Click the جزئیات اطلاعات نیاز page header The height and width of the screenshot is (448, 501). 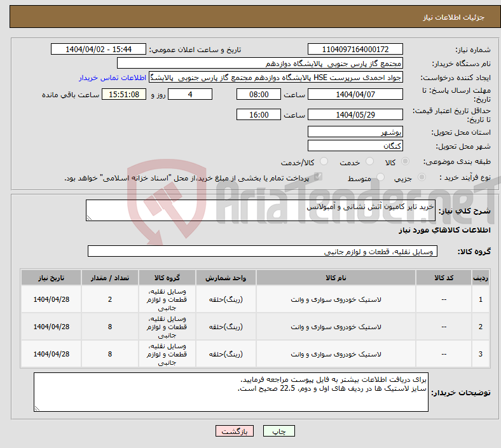point(453,17)
